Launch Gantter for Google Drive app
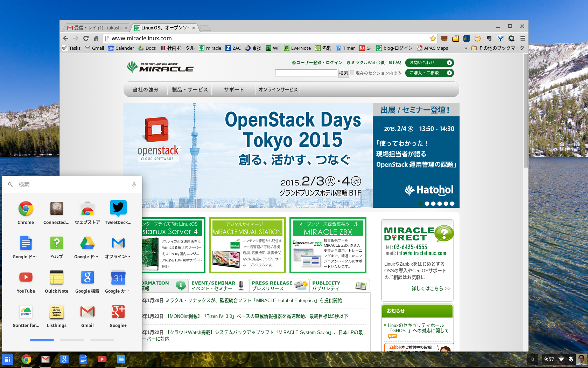The height and width of the screenshot is (368, 588). tap(26, 315)
